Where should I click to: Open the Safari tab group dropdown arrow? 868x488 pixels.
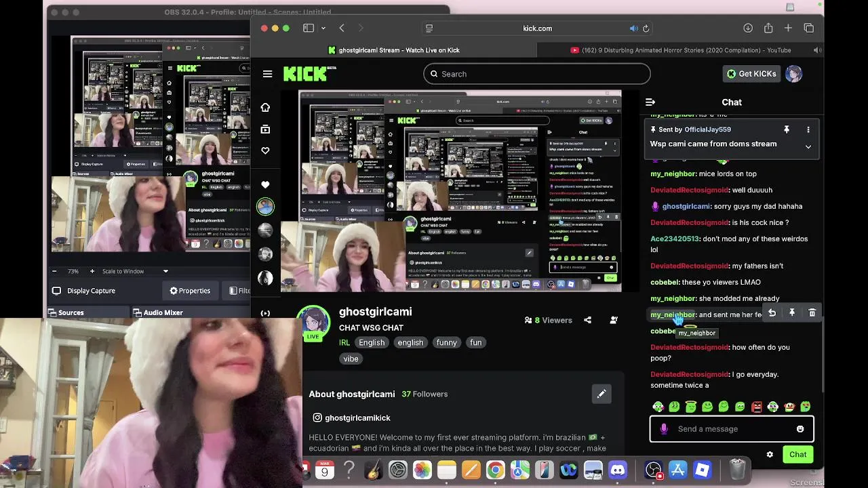[323, 28]
